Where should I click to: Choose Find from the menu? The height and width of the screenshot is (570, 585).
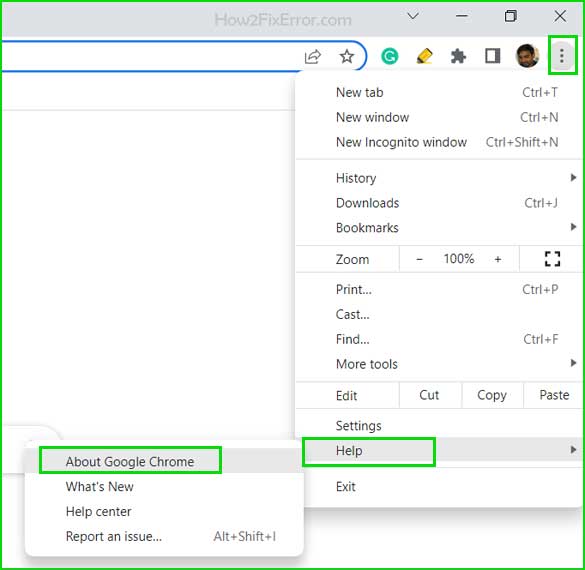[x=439, y=339]
